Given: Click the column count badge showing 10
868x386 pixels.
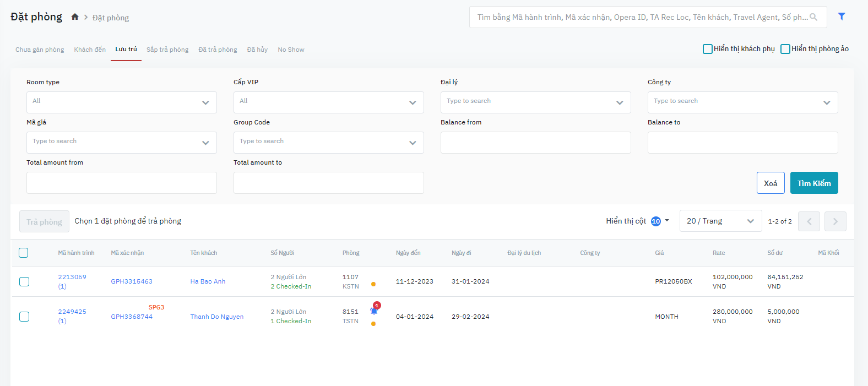Looking at the screenshot, I should click(655, 221).
